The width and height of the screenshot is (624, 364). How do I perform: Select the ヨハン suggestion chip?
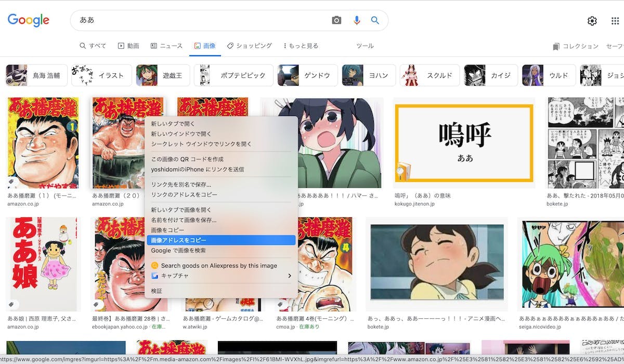[x=369, y=75]
